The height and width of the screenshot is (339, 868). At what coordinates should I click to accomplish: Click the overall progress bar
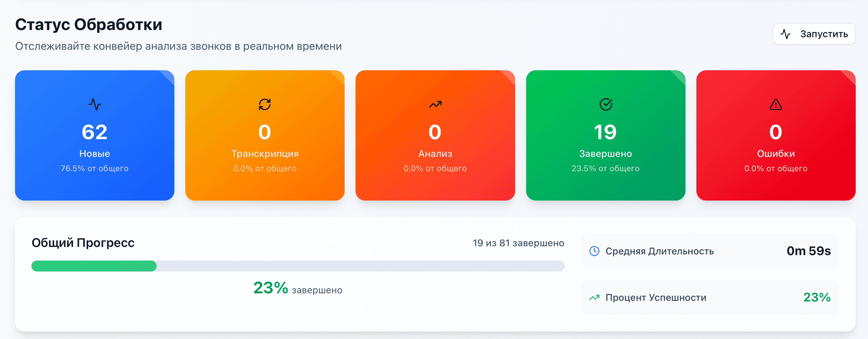pos(298,266)
